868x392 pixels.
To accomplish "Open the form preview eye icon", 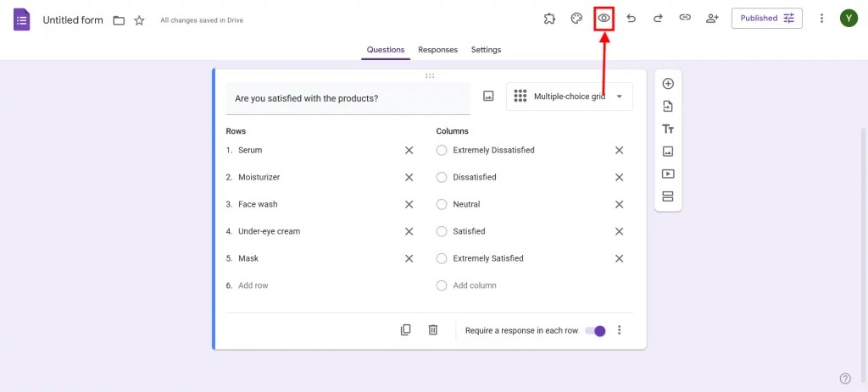I will (x=604, y=19).
